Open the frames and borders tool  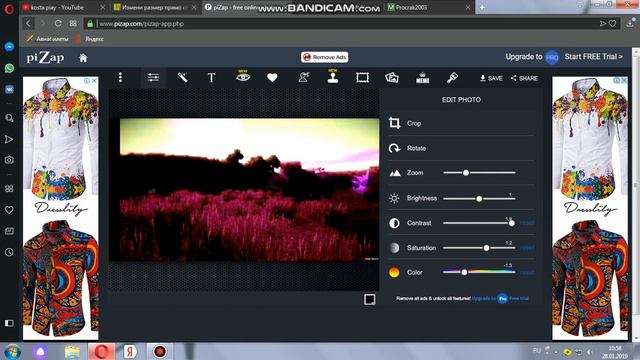tap(362, 78)
